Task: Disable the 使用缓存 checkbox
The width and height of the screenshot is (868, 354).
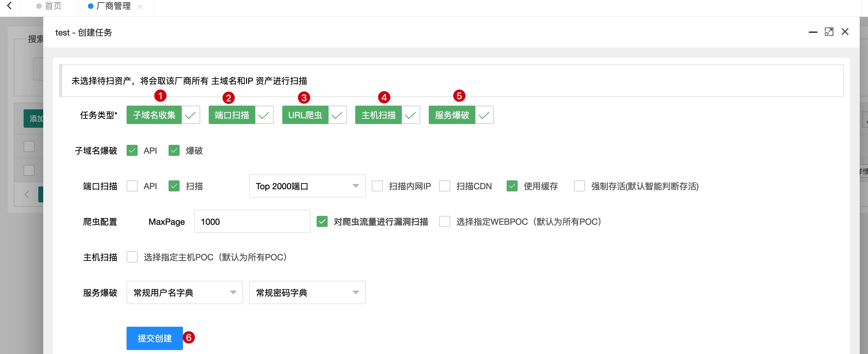Action: [512, 186]
